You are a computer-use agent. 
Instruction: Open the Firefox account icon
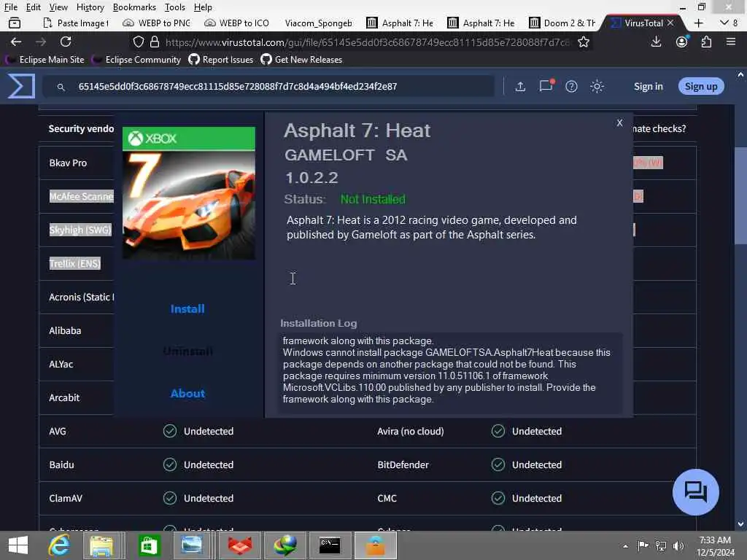coord(682,42)
